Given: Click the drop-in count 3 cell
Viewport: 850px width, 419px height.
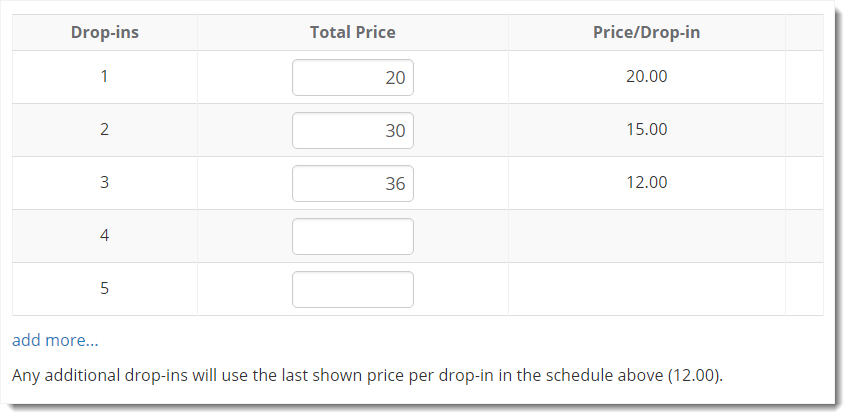Looking at the screenshot, I should pyautogui.click(x=105, y=183).
